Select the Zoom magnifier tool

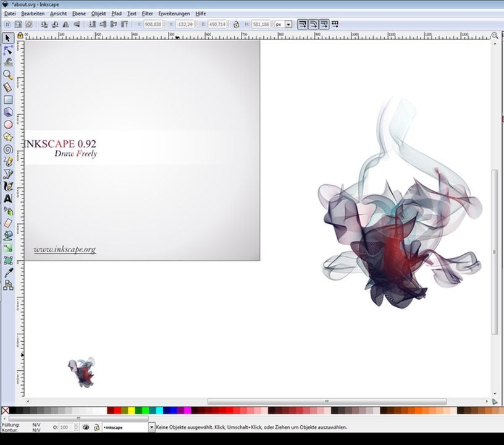(x=8, y=74)
